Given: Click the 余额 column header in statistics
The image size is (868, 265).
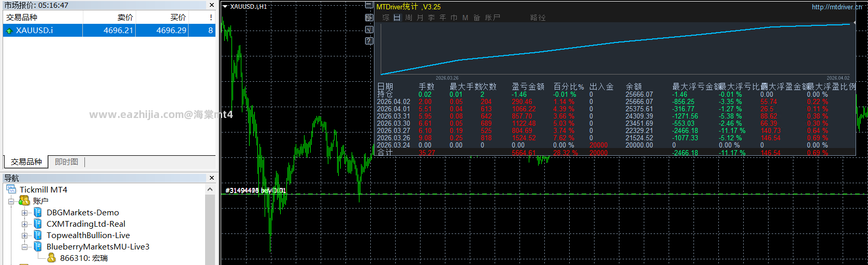Looking at the screenshot, I should [633, 86].
